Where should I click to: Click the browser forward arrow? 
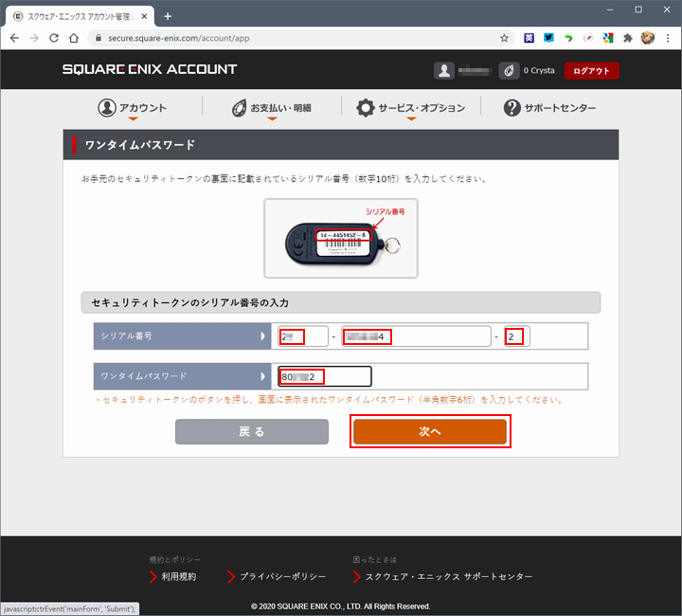[34, 38]
